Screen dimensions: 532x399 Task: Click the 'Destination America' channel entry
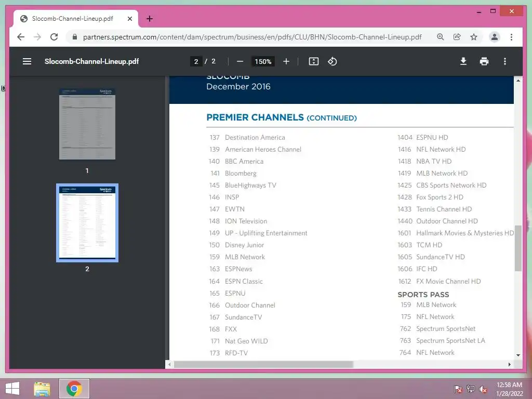[x=255, y=137]
